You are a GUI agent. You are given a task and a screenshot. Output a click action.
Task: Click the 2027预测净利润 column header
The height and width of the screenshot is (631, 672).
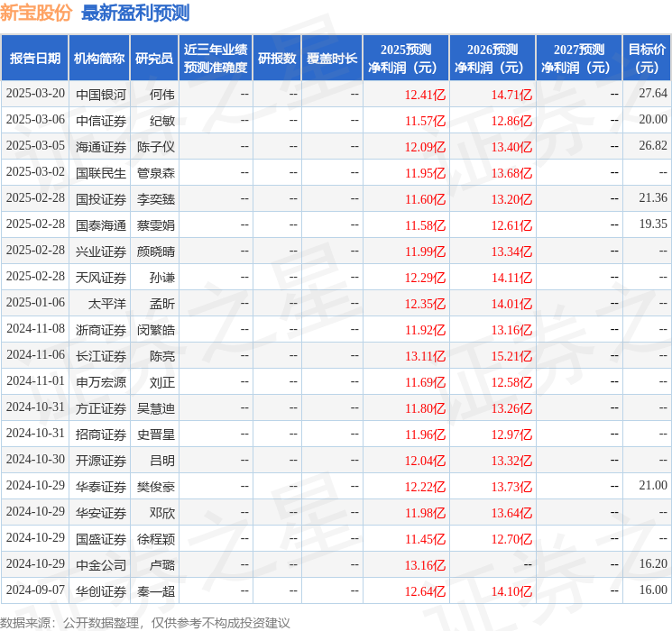click(578, 58)
